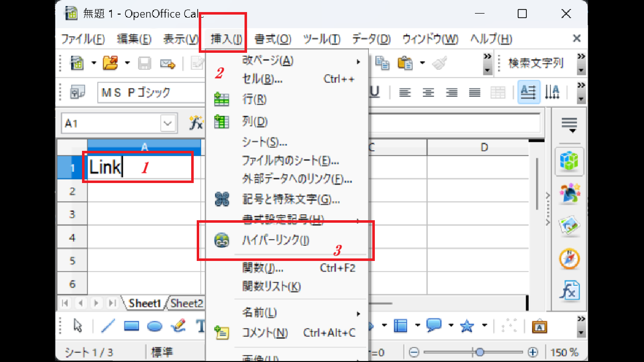Expand the Name Box dropdown
Viewport: 644px width, 362px height.
click(168, 123)
